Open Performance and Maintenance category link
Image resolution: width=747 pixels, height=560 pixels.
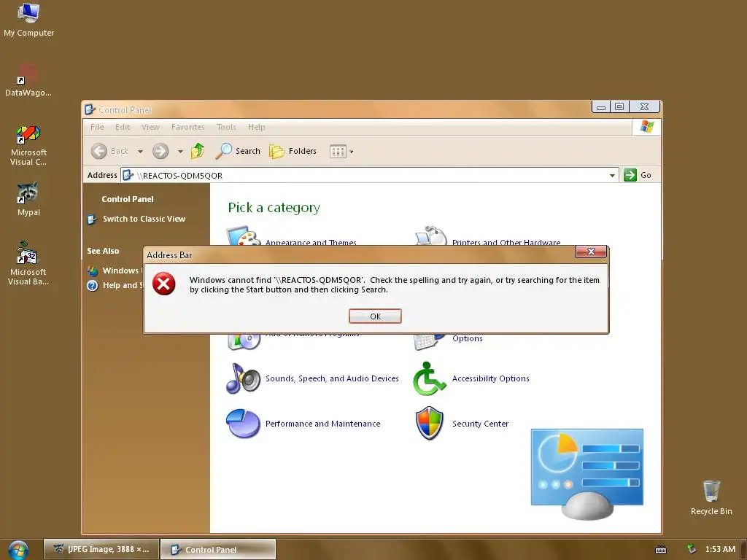(x=323, y=424)
